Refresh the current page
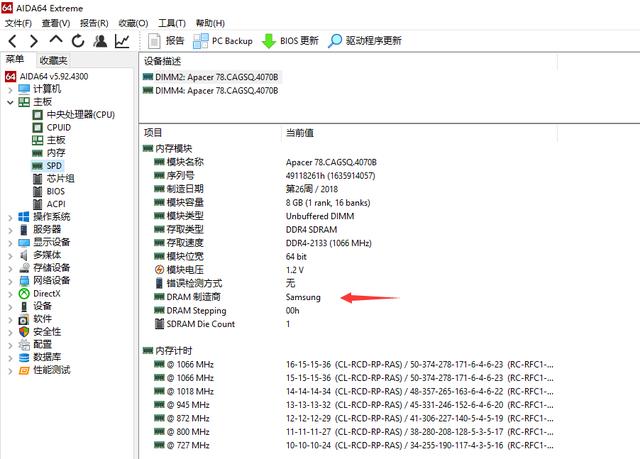Image resolution: width=640 pixels, height=459 pixels. [x=78, y=41]
